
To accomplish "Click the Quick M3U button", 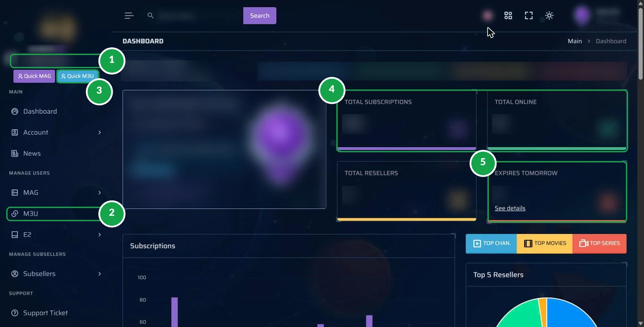I will (x=78, y=76).
